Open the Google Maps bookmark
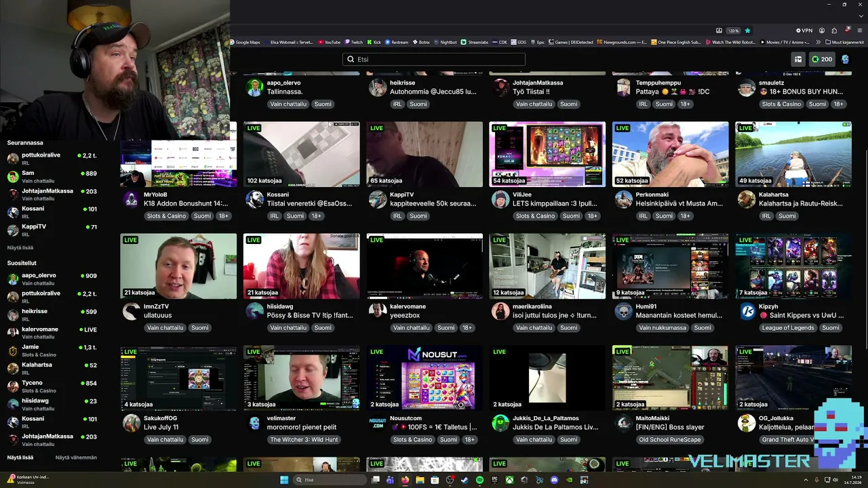This screenshot has height=488, width=868. pos(245,42)
